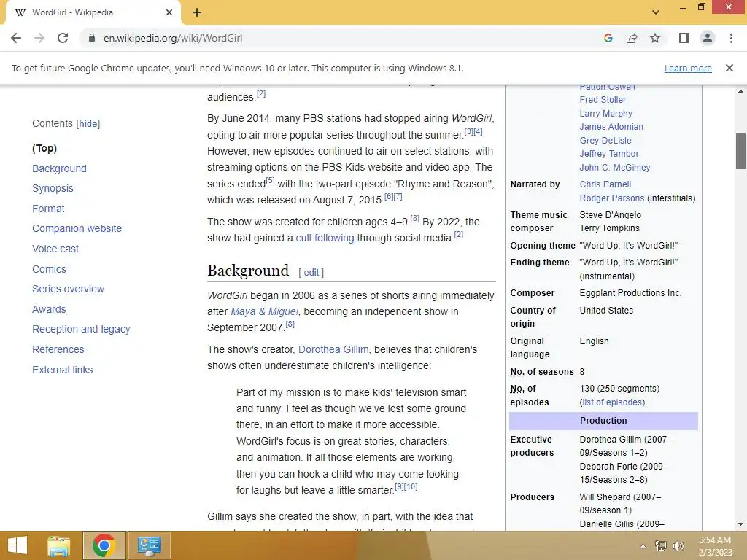Open the cult following article link
Image resolution: width=747 pixels, height=560 pixels.
click(325, 238)
